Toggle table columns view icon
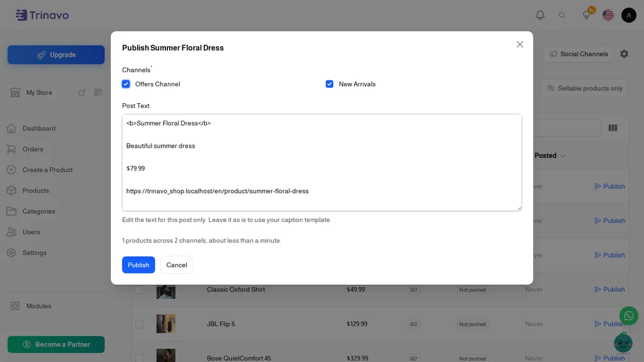Image resolution: width=644 pixels, height=362 pixels. [613, 128]
